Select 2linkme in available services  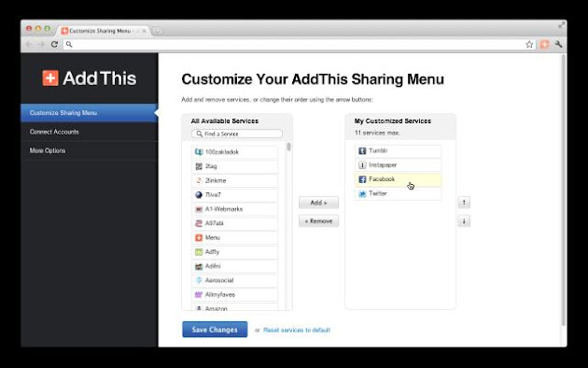(x=235, y=180)
